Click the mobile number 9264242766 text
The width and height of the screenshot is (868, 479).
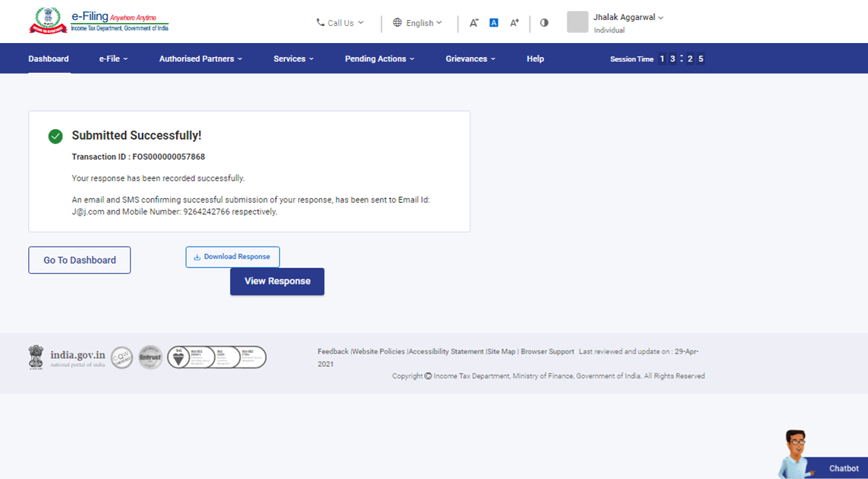tap(206, 212)
